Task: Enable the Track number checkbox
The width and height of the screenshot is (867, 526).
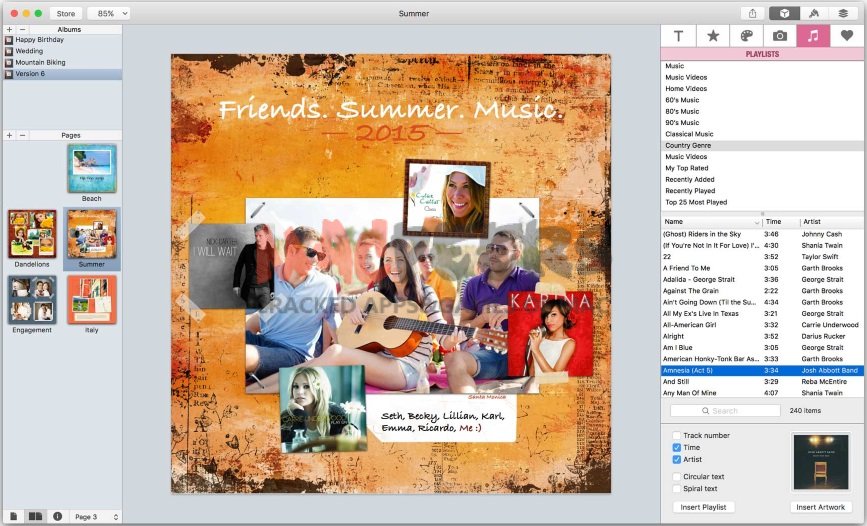Action: [x=677, y=436]
